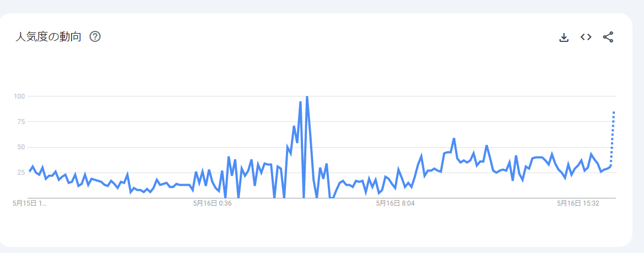This screenshot has width=644, height=253.
Task: Click the help question mark beside 人気度の動向
Action: click(x=95, y=37)
